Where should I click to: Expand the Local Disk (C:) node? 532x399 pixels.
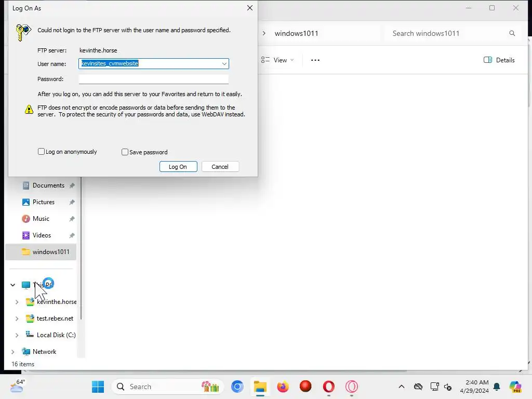[x=17, y=335]
